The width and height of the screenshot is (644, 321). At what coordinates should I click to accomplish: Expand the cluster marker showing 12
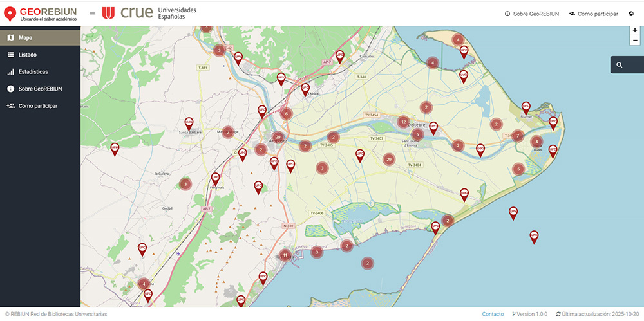coord(403,122)
